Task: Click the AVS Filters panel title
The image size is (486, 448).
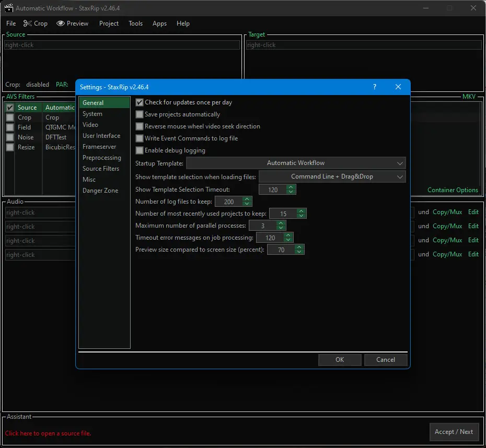Action: (x=20, y=97)
